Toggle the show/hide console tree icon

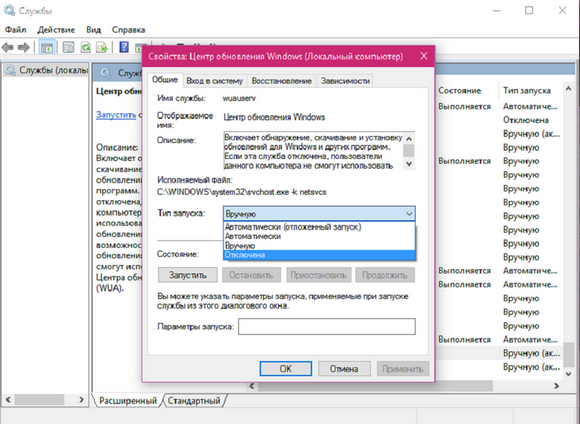tap(47, 47)
